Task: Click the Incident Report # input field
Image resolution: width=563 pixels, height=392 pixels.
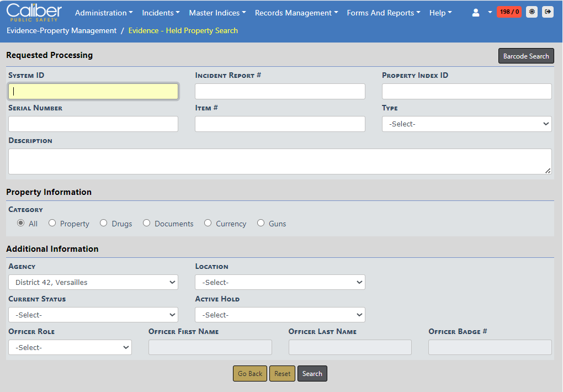Action: [280, 92]
